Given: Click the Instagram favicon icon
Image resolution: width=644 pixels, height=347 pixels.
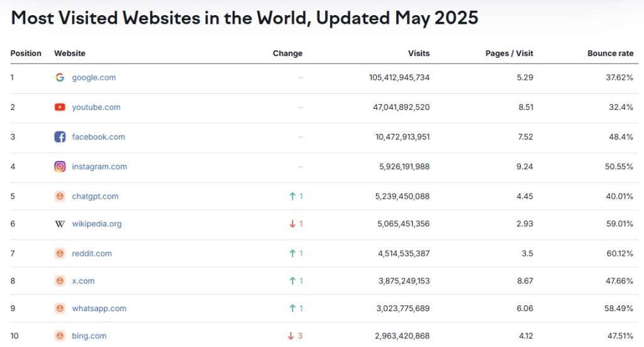Looking at the screenshot, I should [x=60, y=167].
